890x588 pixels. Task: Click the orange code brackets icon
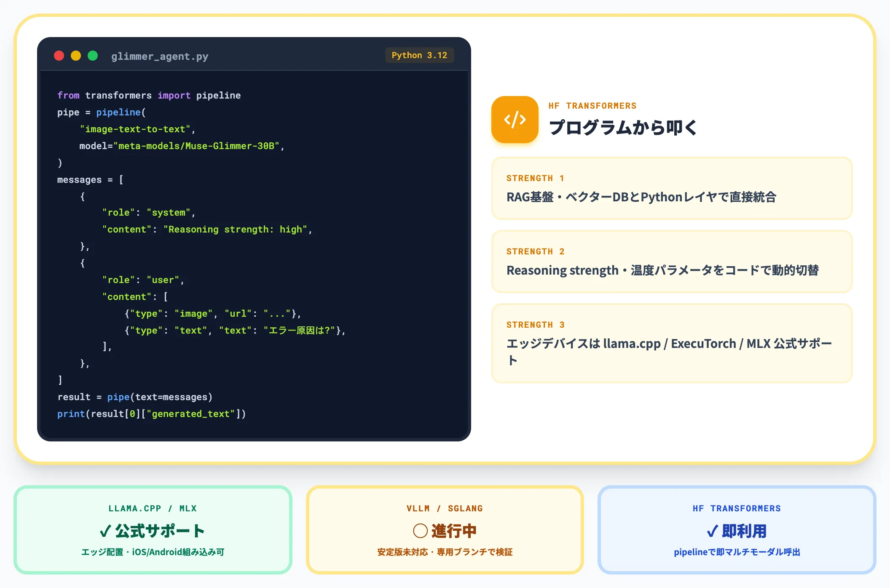point(515,120)
